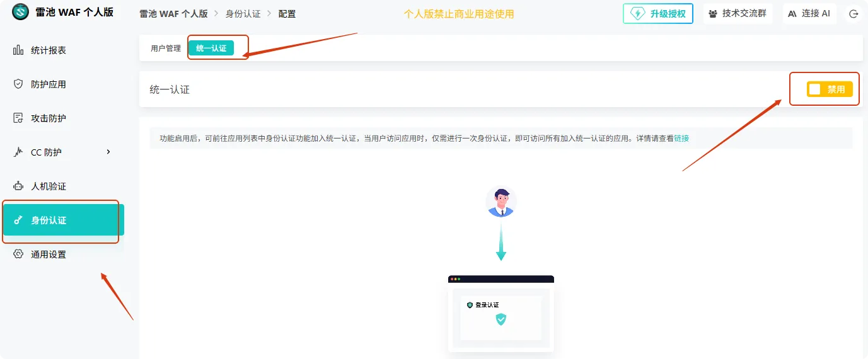The image size is (868, 359).
Task: Open the 统计报表 menu item
Action: [x=63, y=50]
